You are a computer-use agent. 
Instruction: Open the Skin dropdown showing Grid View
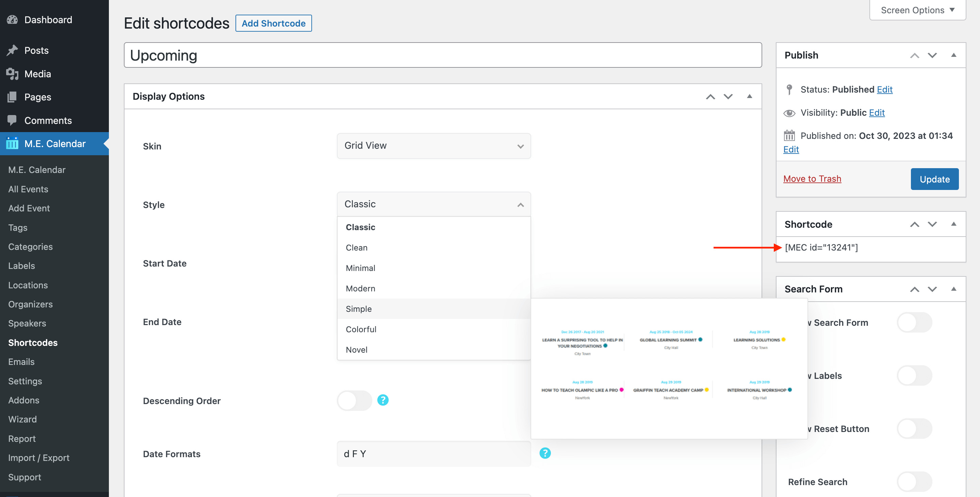tap(434, 146)
